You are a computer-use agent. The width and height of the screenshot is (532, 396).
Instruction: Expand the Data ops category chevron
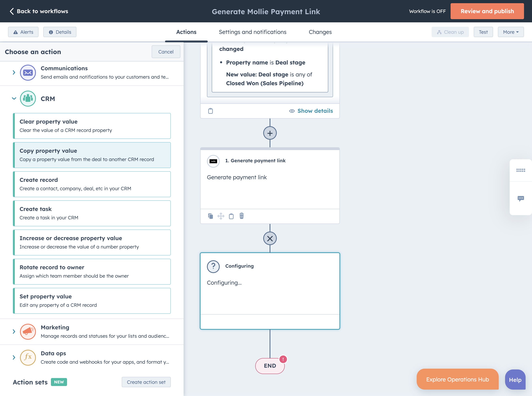[x=14, y=357]
